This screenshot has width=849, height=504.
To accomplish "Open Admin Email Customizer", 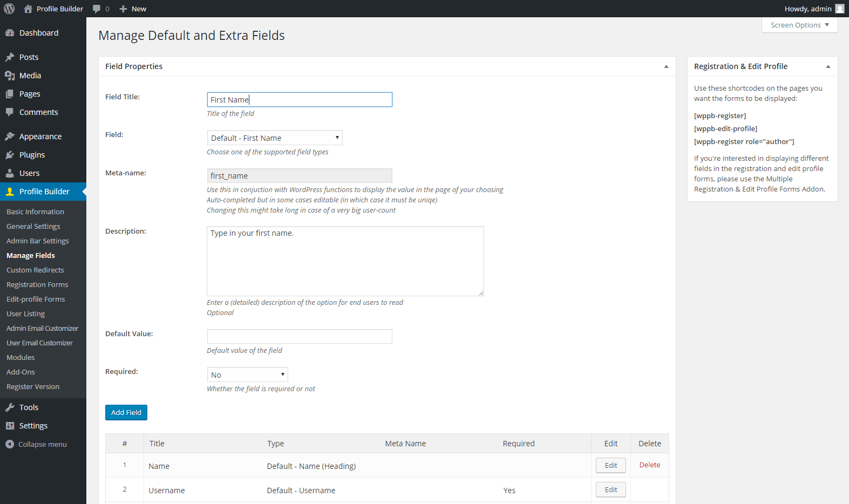I will (42, 329).
